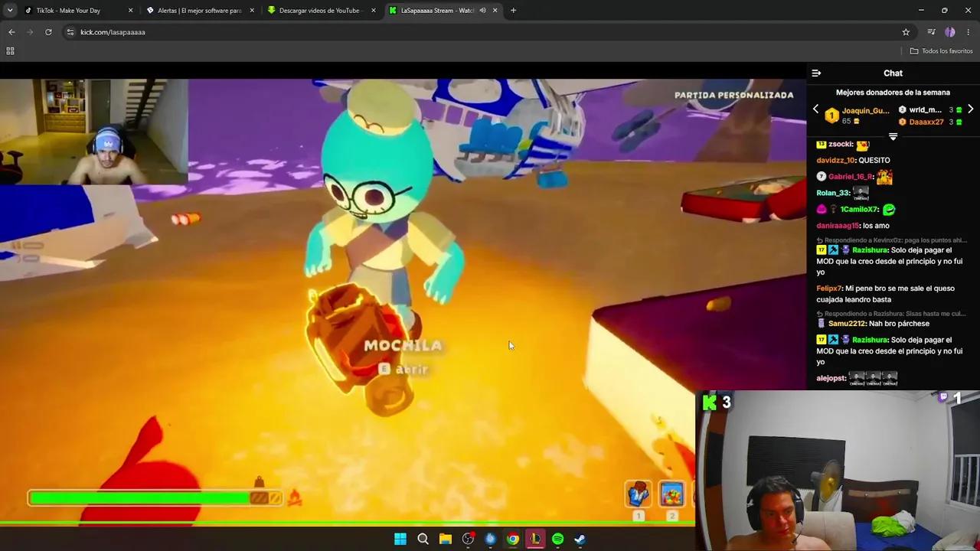This screenshot has width=980, height=551.
Task: Collapse the chat panel with the arrow icon
Action: pos(816,73)
